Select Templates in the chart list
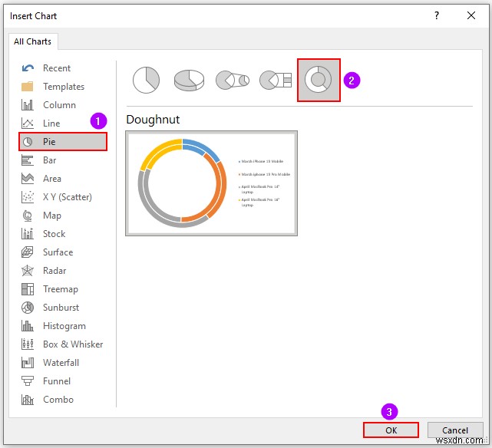492x448 pixels. pyautogui.click(x=64, y=87)
